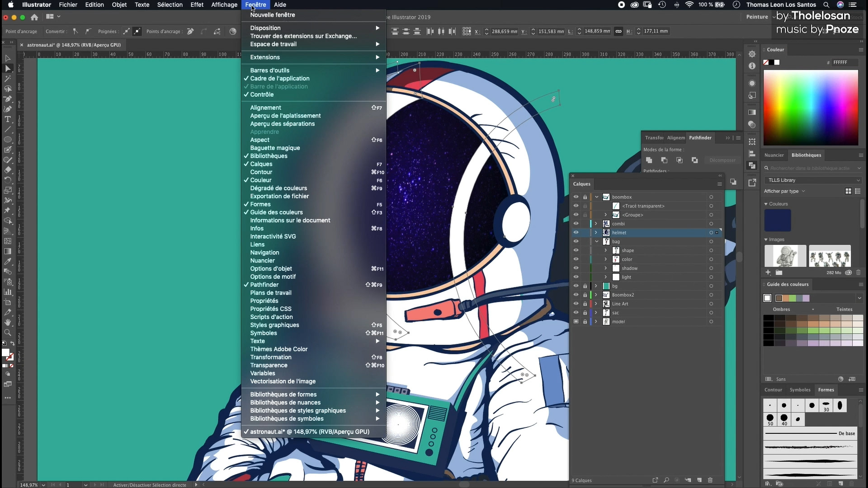Open the harmony rules dropdown in Guide des couleurs
Viewport: 868px width, 488px height.
859,298
